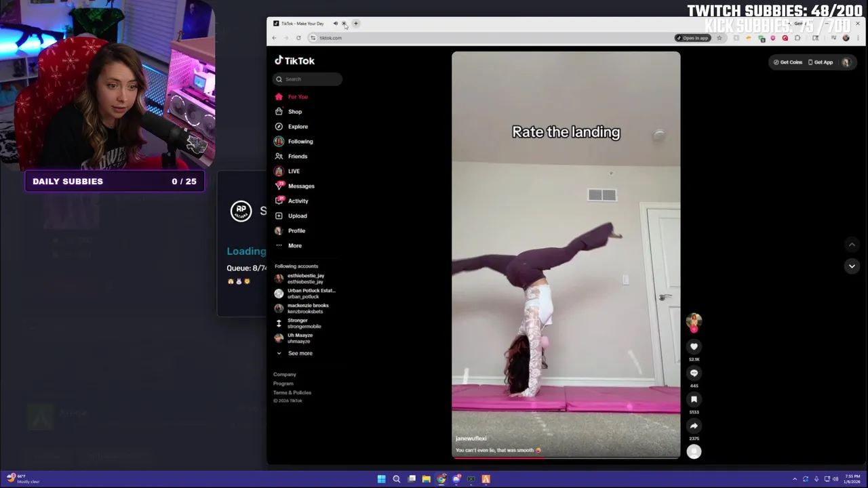Viewport: 868px width, 488px height.
Task: Open mackenzie brooks account
Action: click(x=302, y=308)
